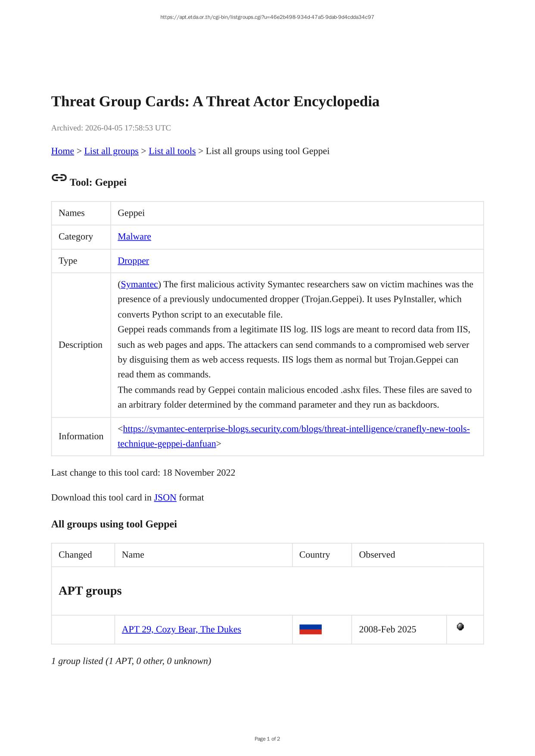The height and width of the screenshot is (756, 535).
Task: Click the page URL at the top
Action: 267,17
